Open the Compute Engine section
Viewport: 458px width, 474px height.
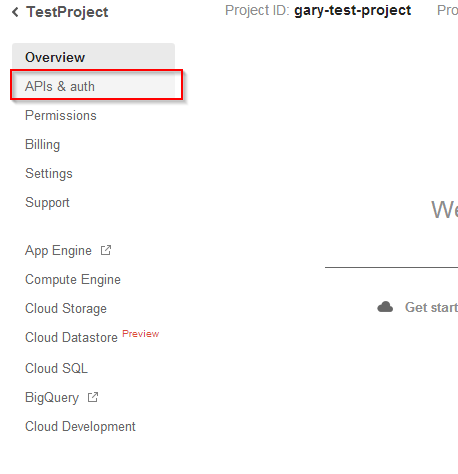pos(73,280)
